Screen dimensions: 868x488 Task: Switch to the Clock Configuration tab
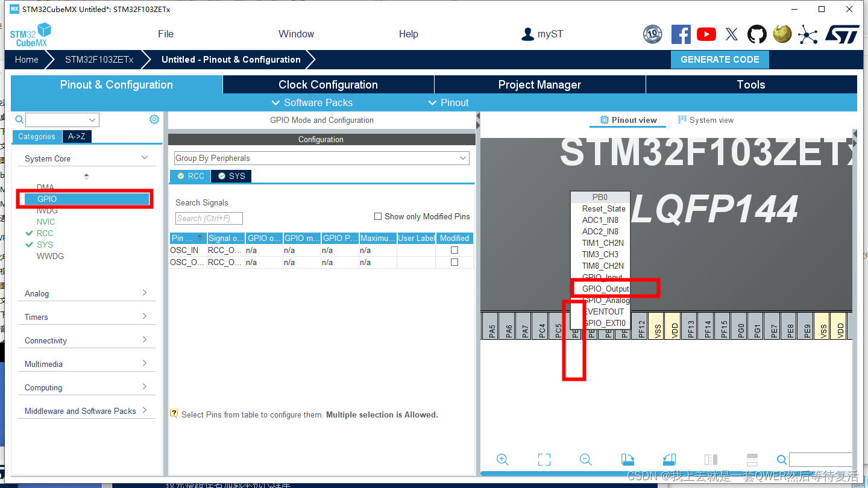pyautogui.click(x=329, y=84)
